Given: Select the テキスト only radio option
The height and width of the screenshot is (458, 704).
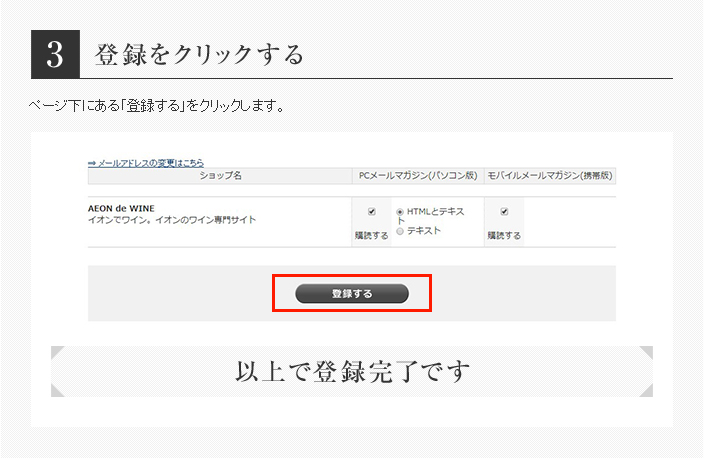Looking at the screenshot, I should tap(400, 231).
